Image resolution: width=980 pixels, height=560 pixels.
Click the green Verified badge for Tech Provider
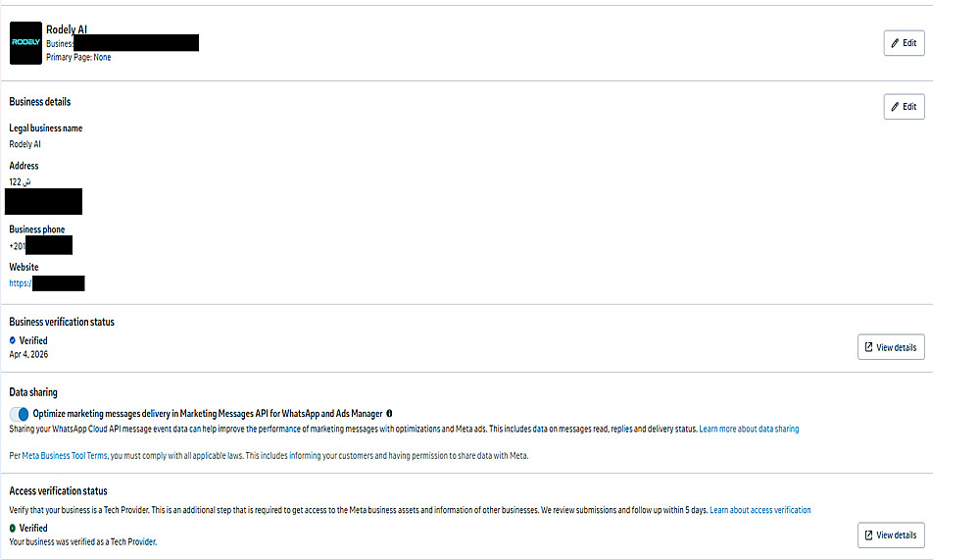pyautogui.click(x=13, y=529)
